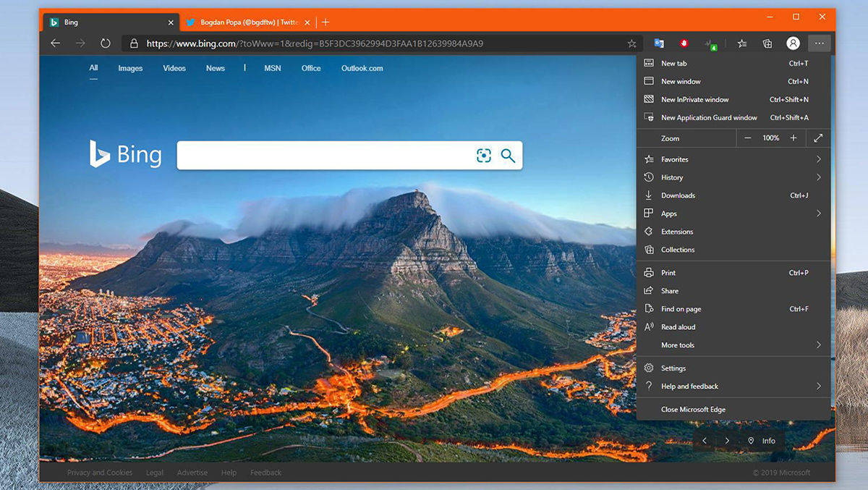Screen dimensions: 868x490
Task: Show next Bing background image
Action: (x=727, y=441)
